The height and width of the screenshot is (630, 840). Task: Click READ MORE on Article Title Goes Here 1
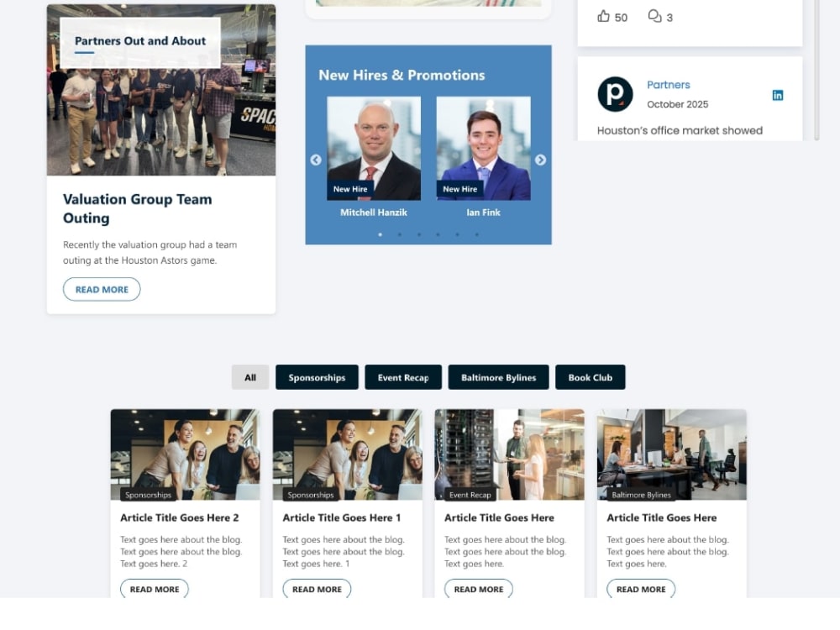coord(317,589)
